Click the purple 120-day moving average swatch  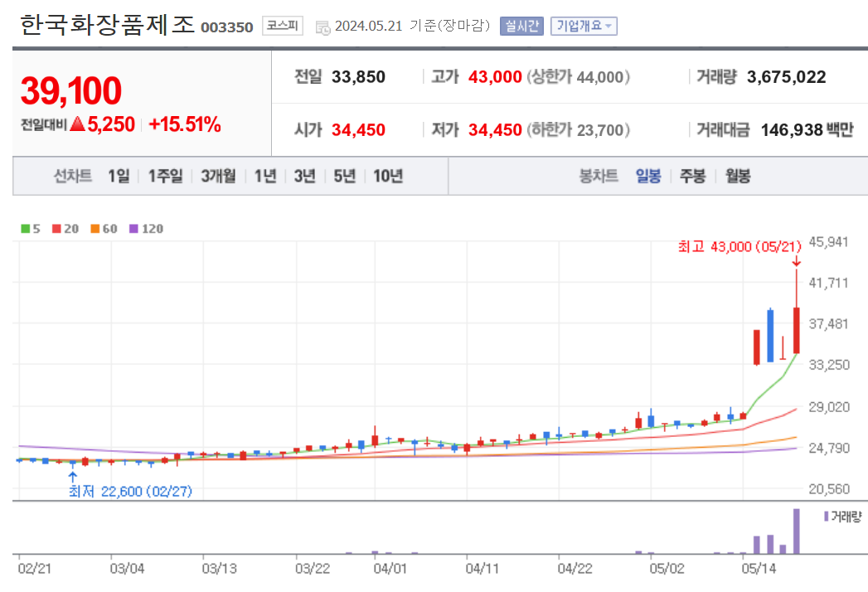coord(133,229)
